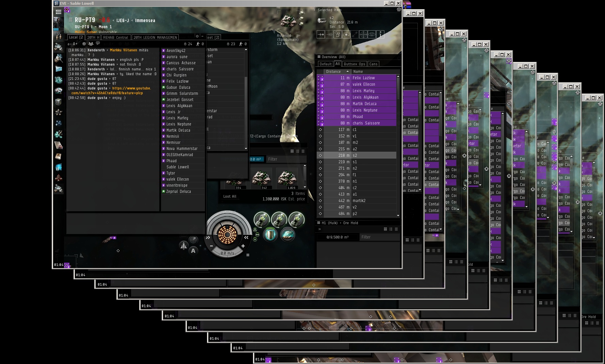Image resolution: width=605 pixels, height=364 pixels.
Task: Activate the shield hardener module
Action: (x=270, y=235)
